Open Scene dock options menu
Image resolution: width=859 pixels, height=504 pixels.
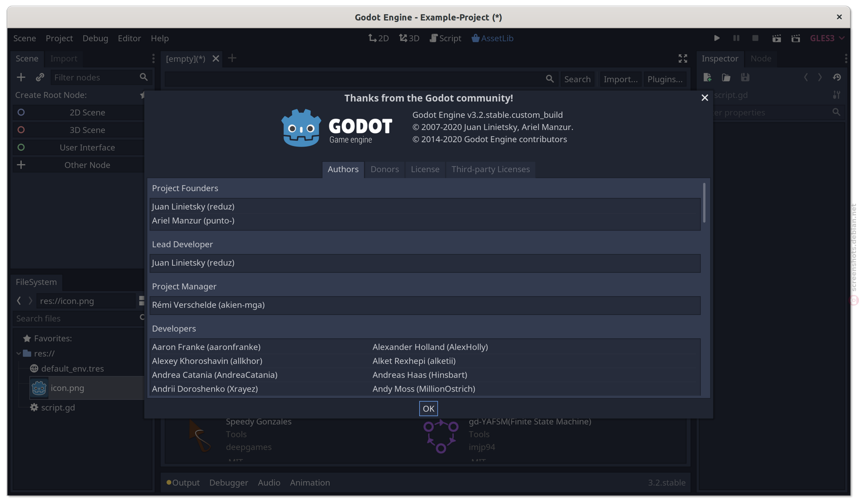click(x=153, y=58)
